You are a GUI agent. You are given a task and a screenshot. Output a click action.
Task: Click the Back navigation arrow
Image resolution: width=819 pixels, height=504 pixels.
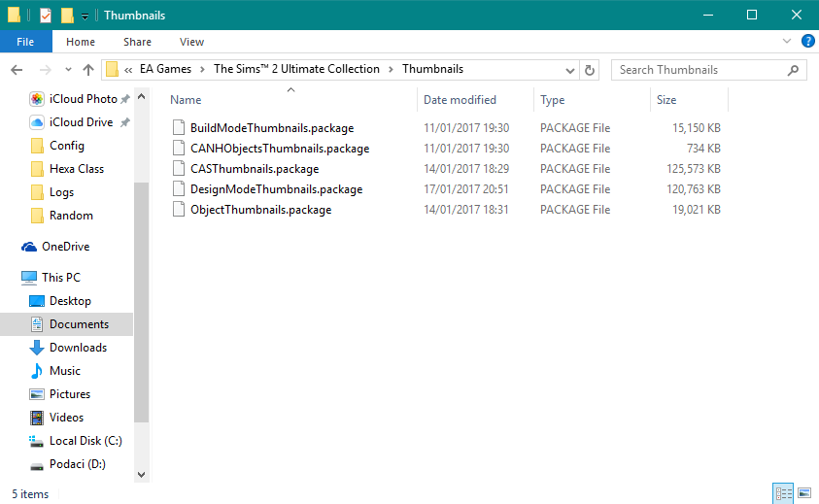pos(17,70)
